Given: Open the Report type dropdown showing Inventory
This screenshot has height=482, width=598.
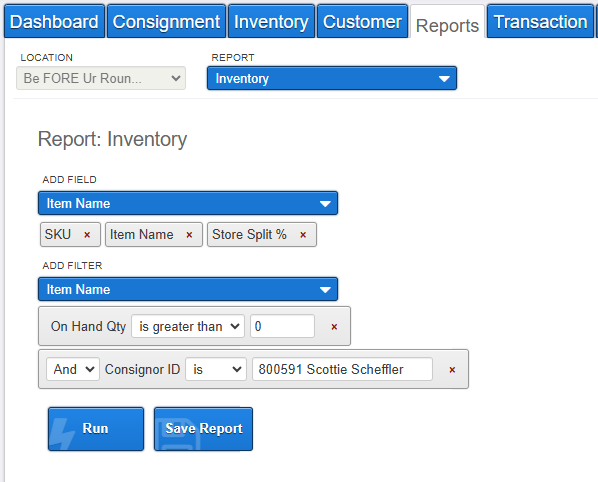Looking at the screenshot, I should point(332,79).
